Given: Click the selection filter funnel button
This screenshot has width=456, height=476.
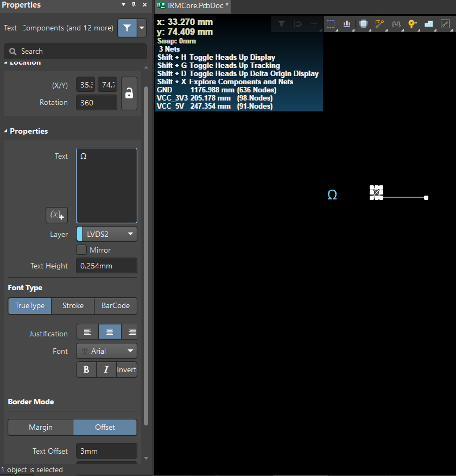Looking at the screenshot, I should click(x=126, y=28).
